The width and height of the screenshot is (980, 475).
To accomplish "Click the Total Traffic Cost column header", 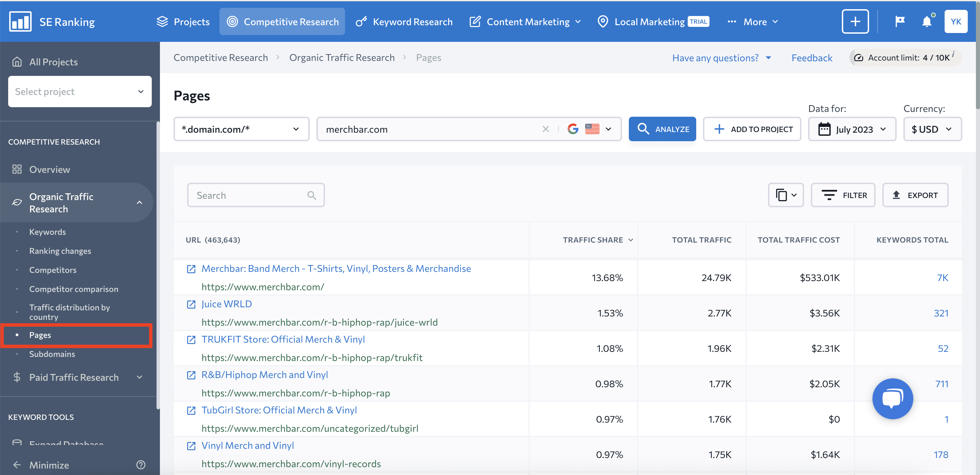I will [x=799, y=240].
